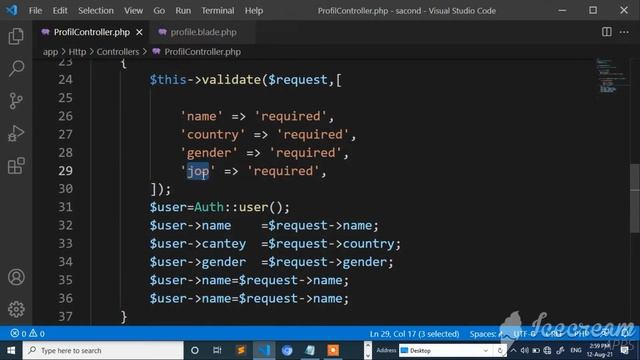Open the Help menu
640x360 pixels.
pyautogui.click(x=253, y=11)
